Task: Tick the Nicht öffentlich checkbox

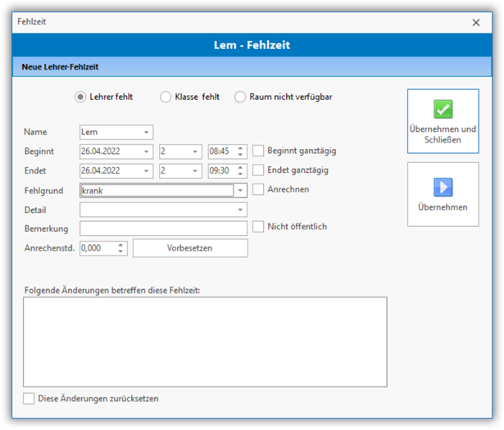Action: 258,226
